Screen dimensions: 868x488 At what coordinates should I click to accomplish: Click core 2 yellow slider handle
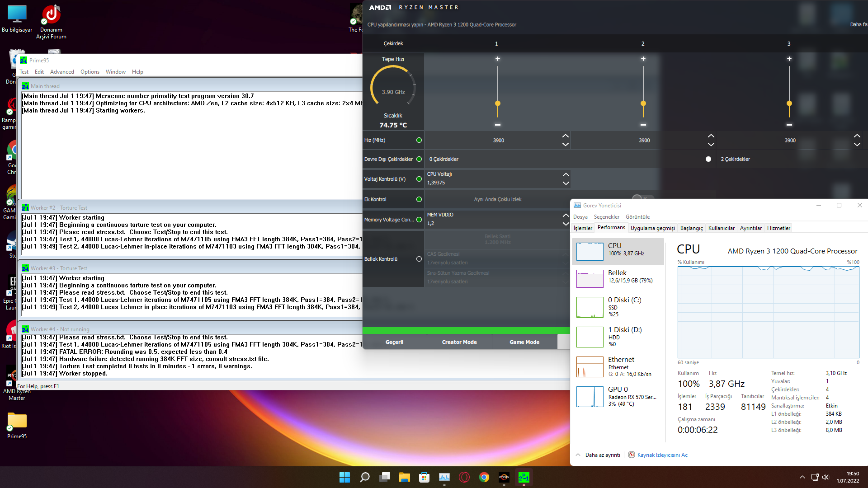click(643, 103)
